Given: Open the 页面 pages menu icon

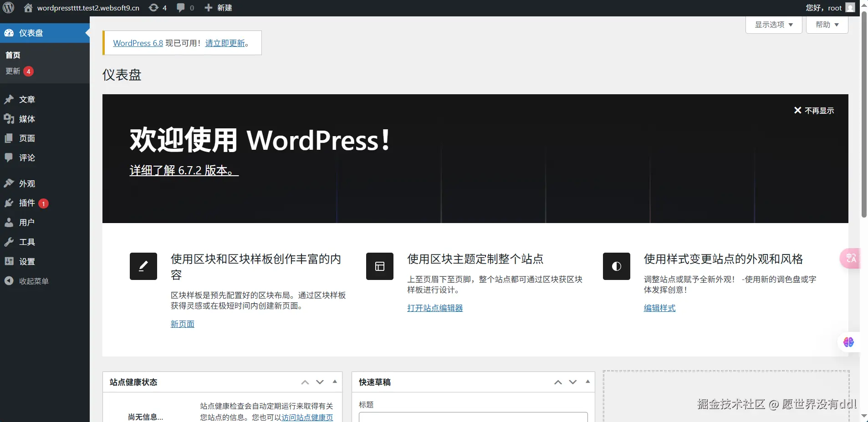Looking at the screenshot, I should coord(9,138).
